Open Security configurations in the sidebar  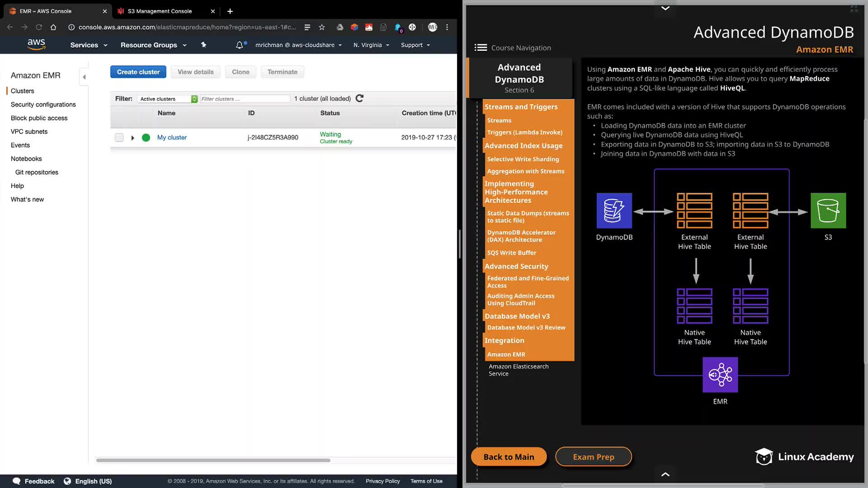[43, 104]
